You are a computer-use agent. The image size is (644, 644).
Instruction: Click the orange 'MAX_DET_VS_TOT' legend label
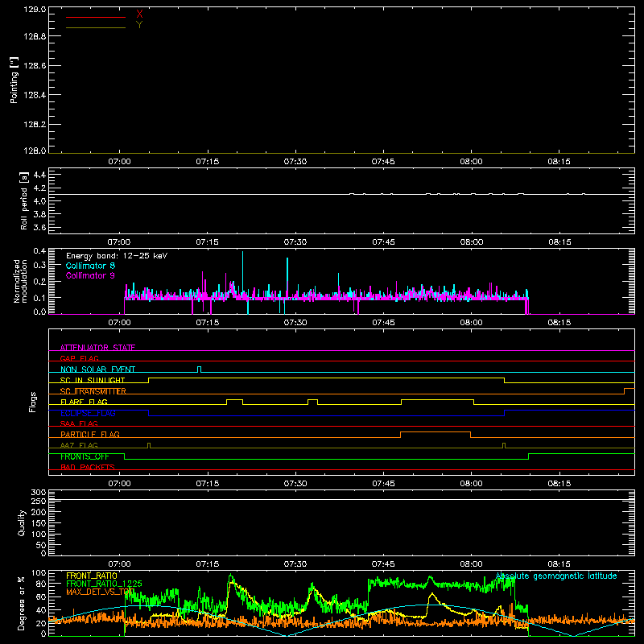coord(100,592)
